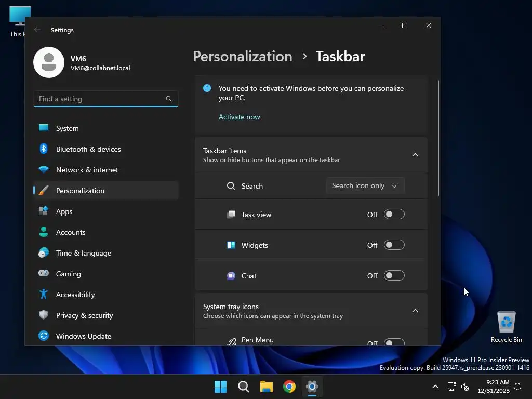532x399 pixels.
Task: Click the Time & language clock icon
Action: (x=44, y=253)
